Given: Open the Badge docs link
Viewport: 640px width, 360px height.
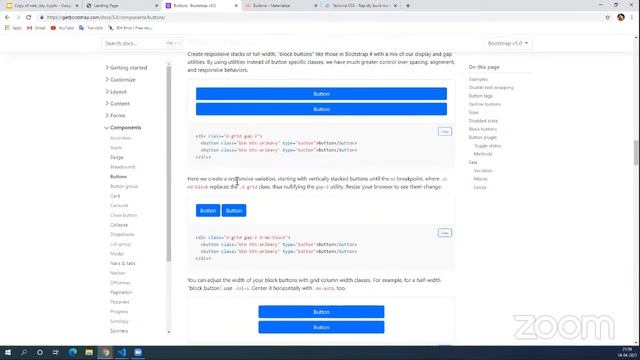Looking at the screenshot, I should (117, 157).
